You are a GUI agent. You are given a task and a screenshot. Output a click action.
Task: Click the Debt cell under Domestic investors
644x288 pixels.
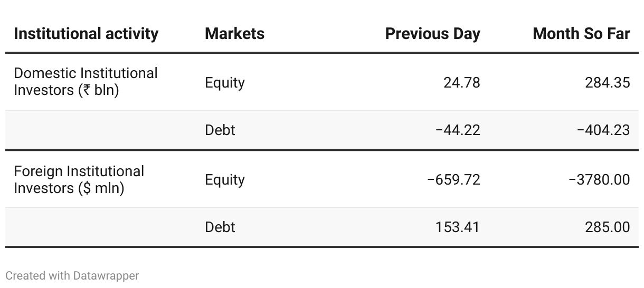[x=220, y=130]
